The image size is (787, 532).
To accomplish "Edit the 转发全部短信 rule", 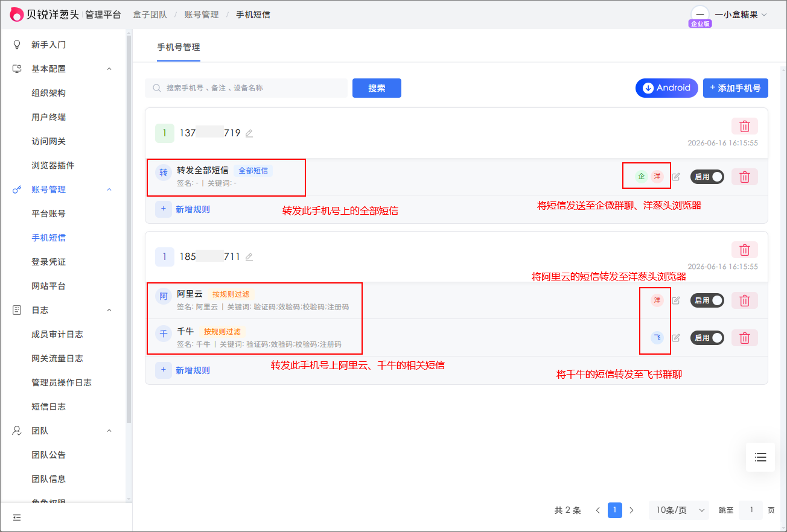I will point(676,177).
